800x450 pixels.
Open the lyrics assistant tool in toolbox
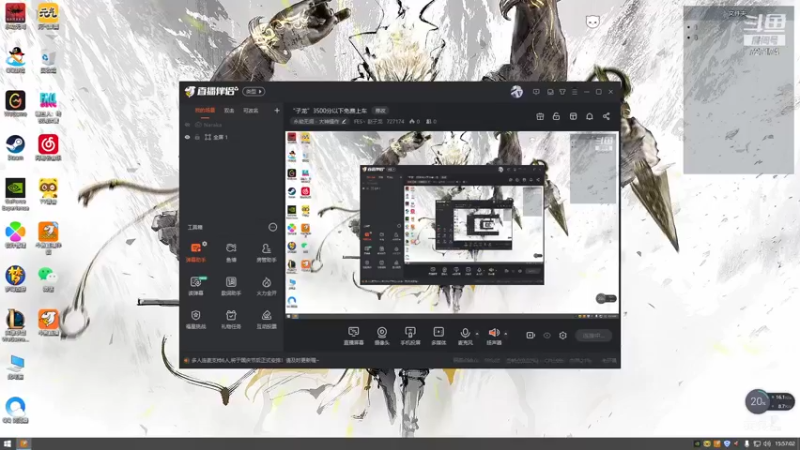(x=231, y=286)
